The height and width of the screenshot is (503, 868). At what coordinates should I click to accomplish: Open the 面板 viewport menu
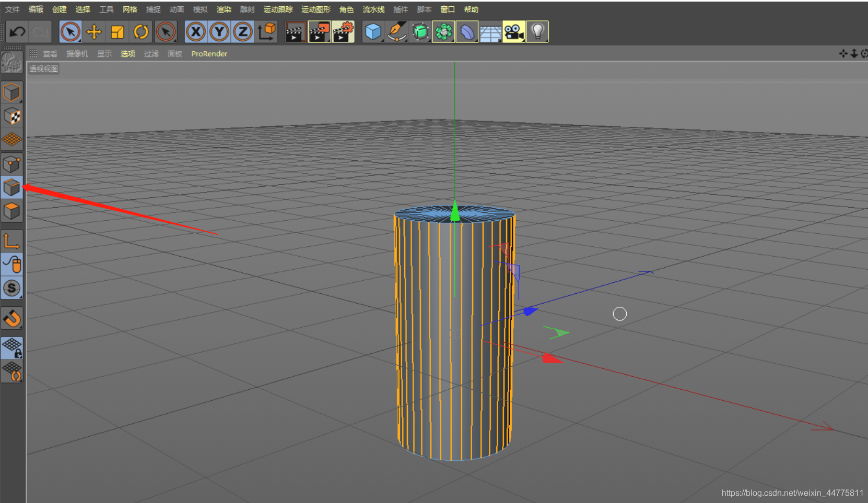(175, 54)
